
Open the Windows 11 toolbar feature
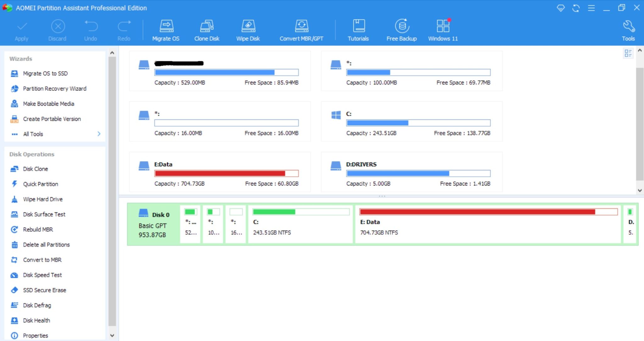coord(442,30)
